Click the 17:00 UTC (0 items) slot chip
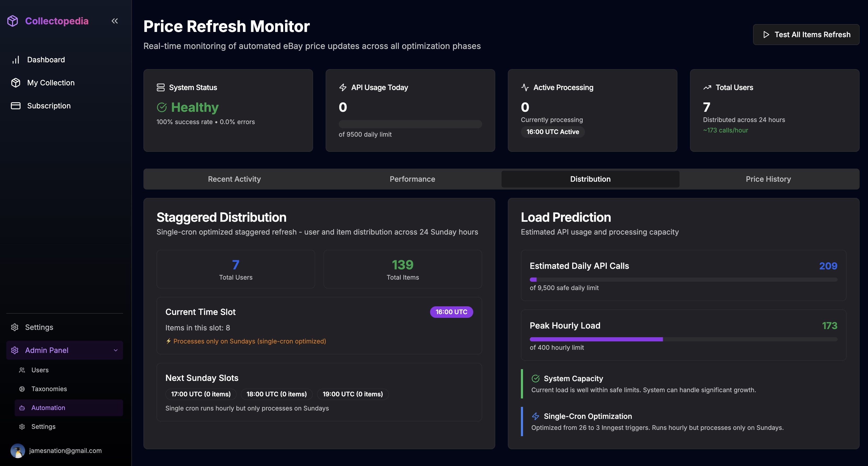 [x=200, y=394]
